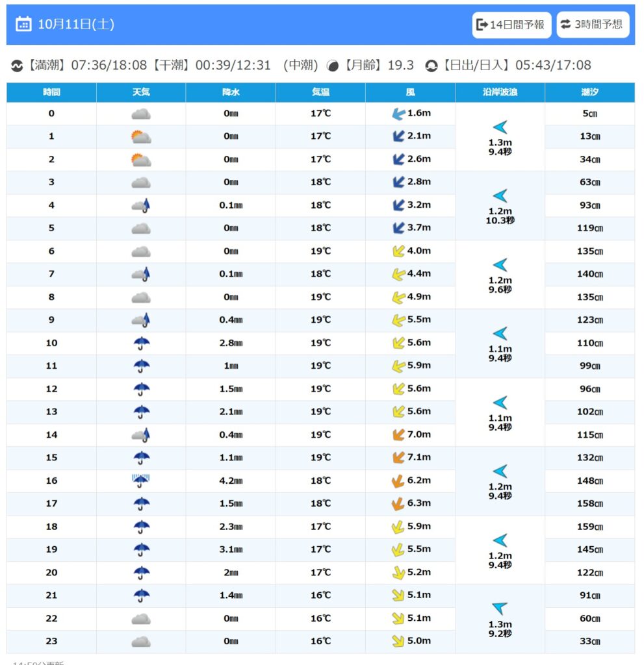The image size is (644, 665).
Task: Click the 気温 column header
Action: pyautogui.click(x=320, y=92)
